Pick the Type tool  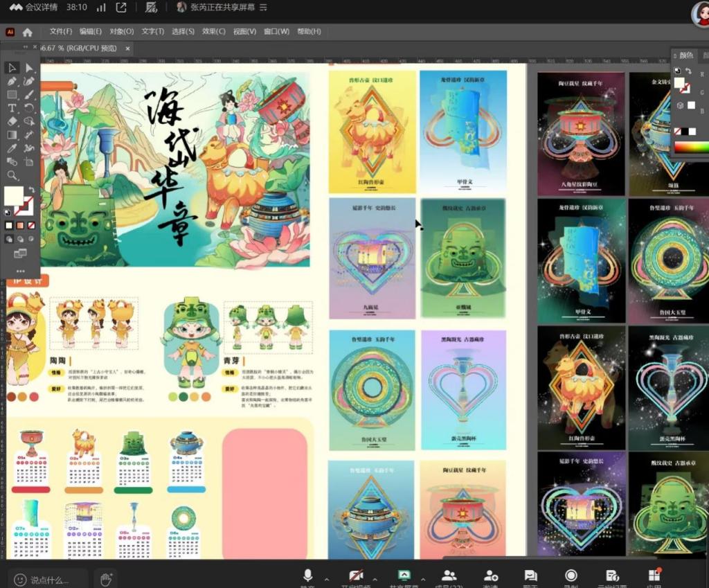point(12,108)
